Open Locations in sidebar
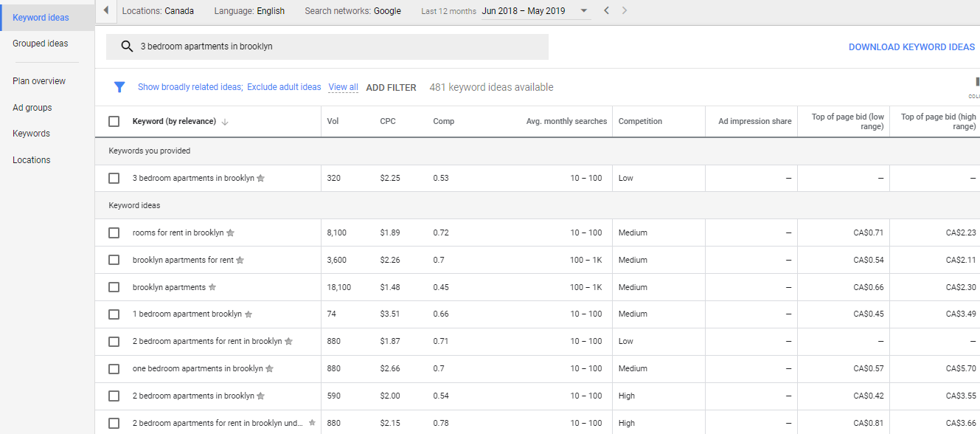 32,160
